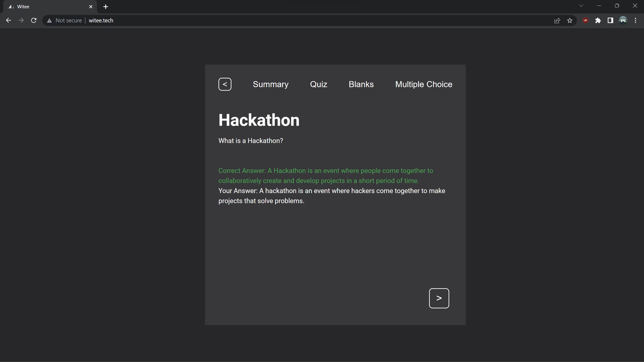Open the uBlock Origin extension icon

[x=585, y=21]
